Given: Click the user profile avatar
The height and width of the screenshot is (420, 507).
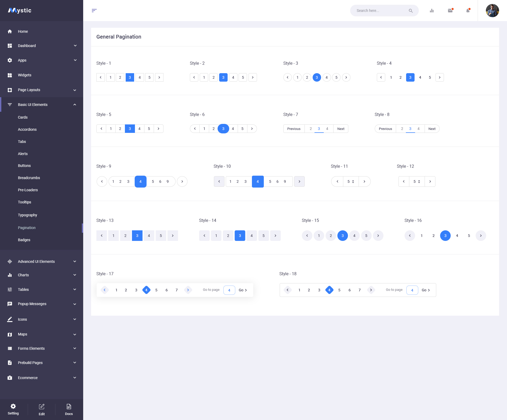Looking at the screenshot, I should (492, 11).
